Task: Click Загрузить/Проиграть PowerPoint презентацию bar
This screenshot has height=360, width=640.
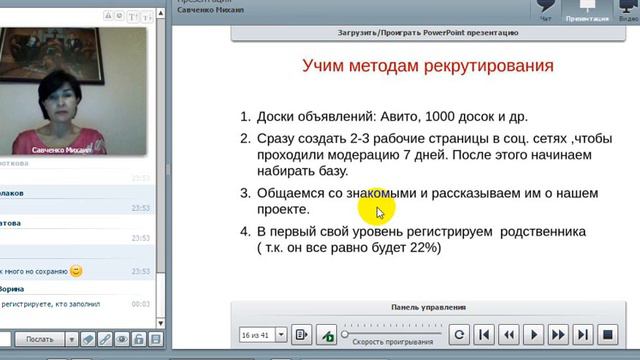Action: [428, 33]
